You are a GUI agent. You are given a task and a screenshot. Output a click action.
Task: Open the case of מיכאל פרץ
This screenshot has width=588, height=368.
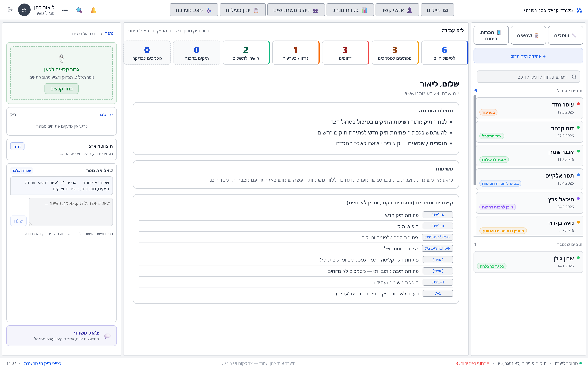pos(529,203)
